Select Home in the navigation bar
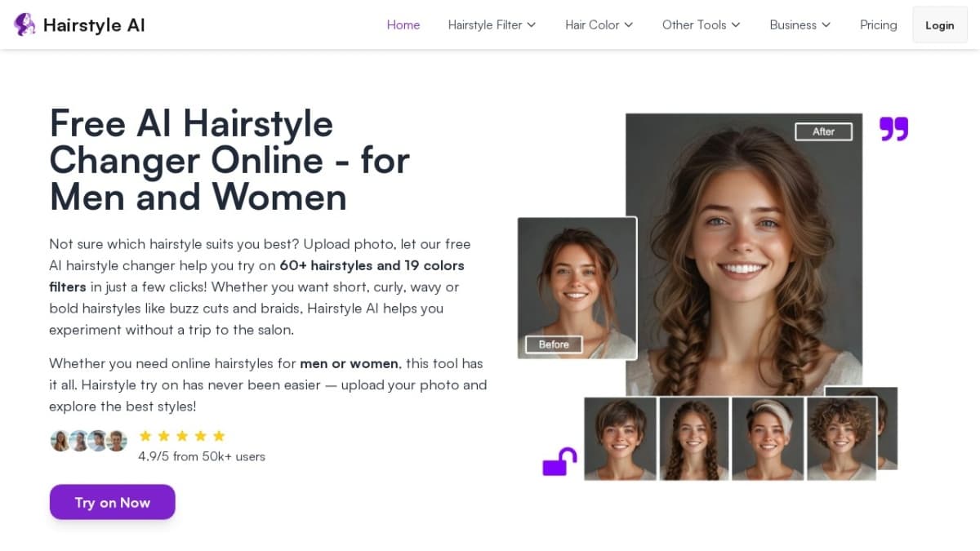Image resolution: width=980 pixels, height=551 pixels. click(x=403, y=24)
